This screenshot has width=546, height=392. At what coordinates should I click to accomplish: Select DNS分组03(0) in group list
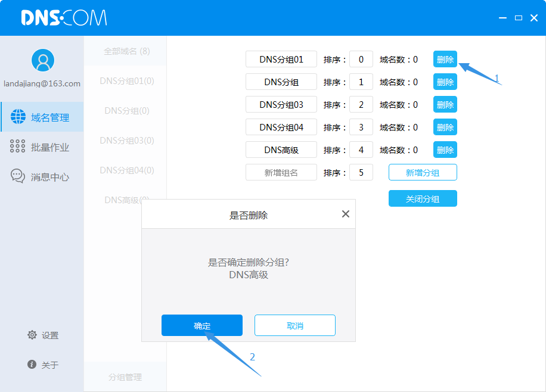click(x=127, y=141)
